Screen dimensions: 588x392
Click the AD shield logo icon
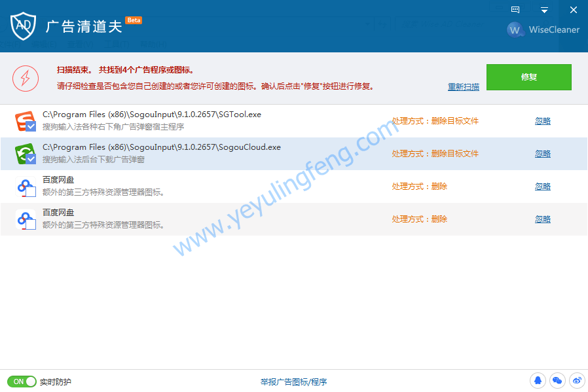coord(23,26)
